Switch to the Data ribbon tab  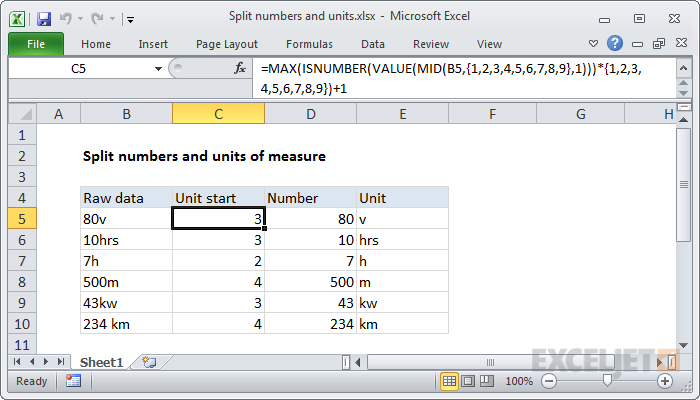[x=373, y=44]
